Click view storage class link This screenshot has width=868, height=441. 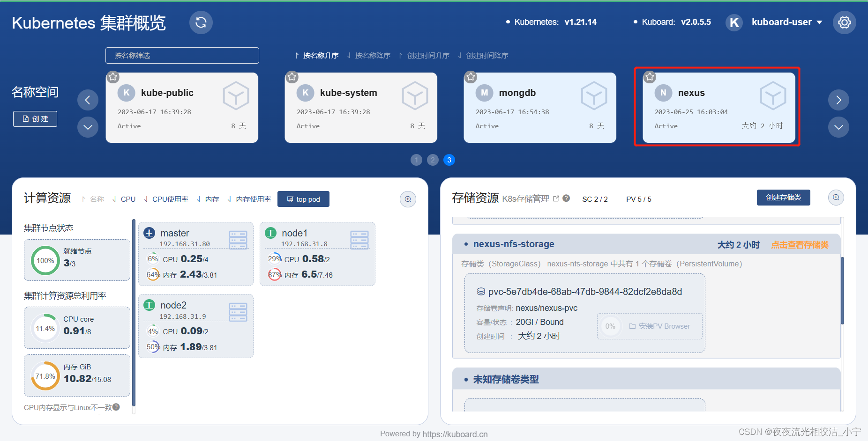(x=800, y=245)
